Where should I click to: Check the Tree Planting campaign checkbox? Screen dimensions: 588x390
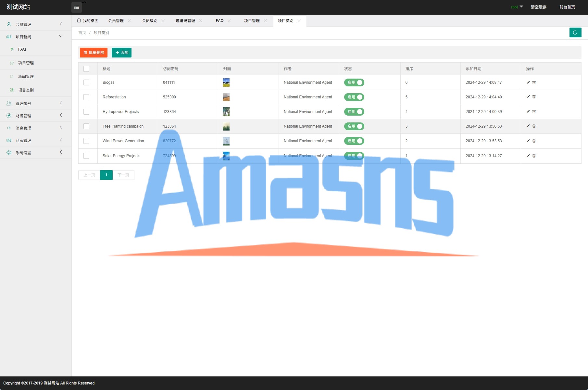point(86,126)
